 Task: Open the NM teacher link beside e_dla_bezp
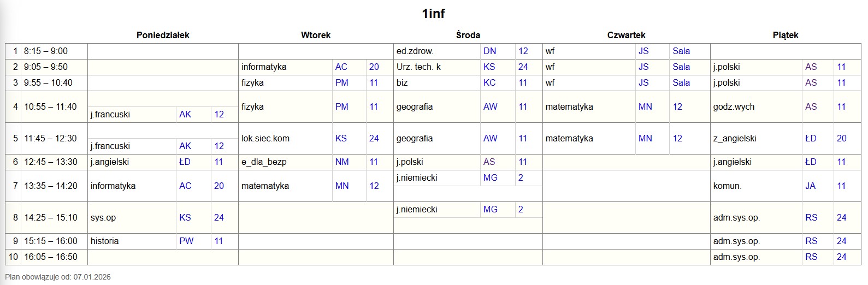[x=342, y=162]
